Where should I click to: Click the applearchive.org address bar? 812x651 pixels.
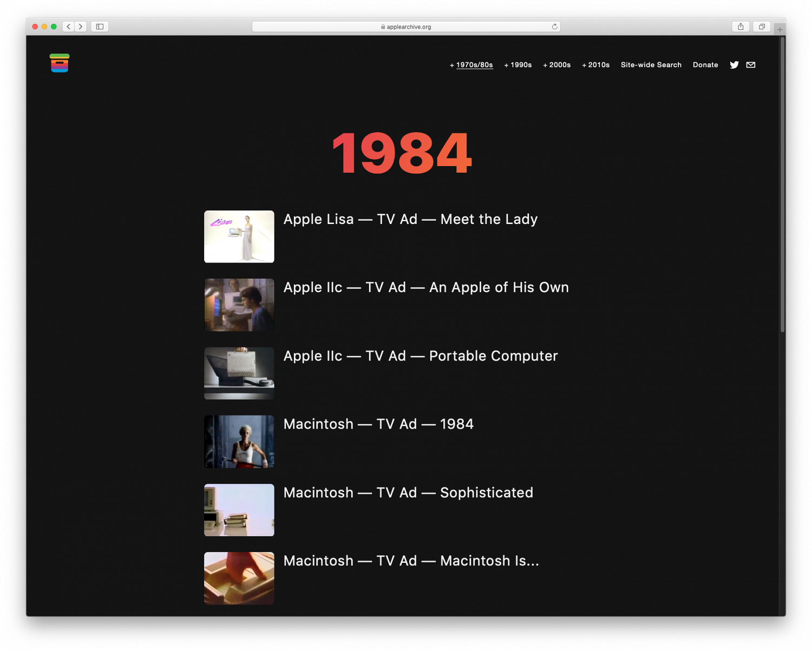click(x=406, y=27)
